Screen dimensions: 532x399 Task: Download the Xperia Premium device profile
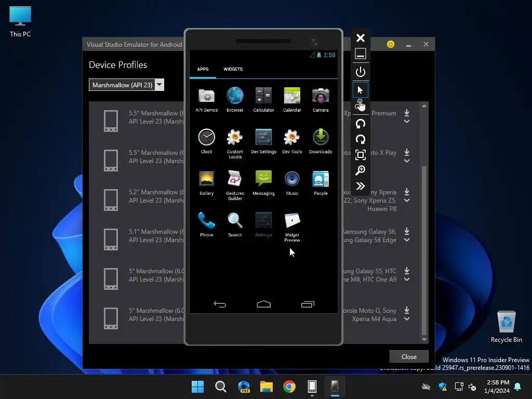pyautogui.click(x=407, y=113)
